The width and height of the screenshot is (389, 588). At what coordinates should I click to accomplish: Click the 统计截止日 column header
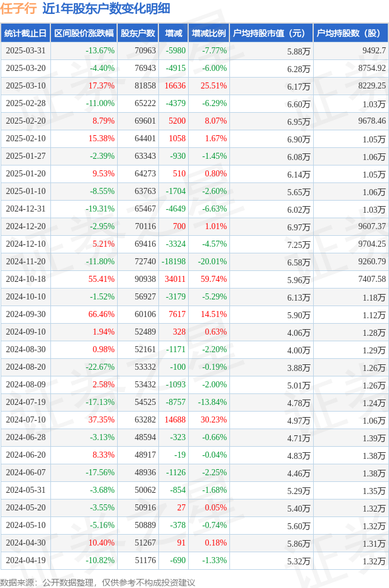(x=25, y=33)
